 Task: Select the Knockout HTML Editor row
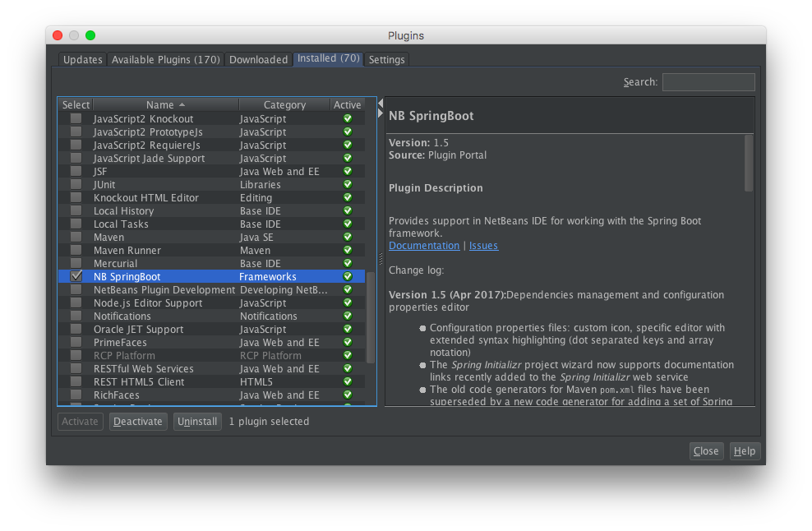(x=211, y=197)
